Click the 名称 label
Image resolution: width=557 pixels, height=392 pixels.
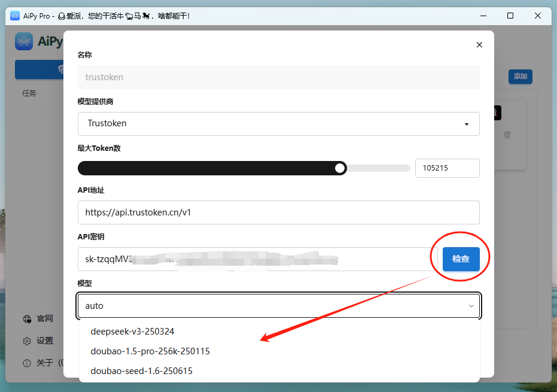[84, 54]
